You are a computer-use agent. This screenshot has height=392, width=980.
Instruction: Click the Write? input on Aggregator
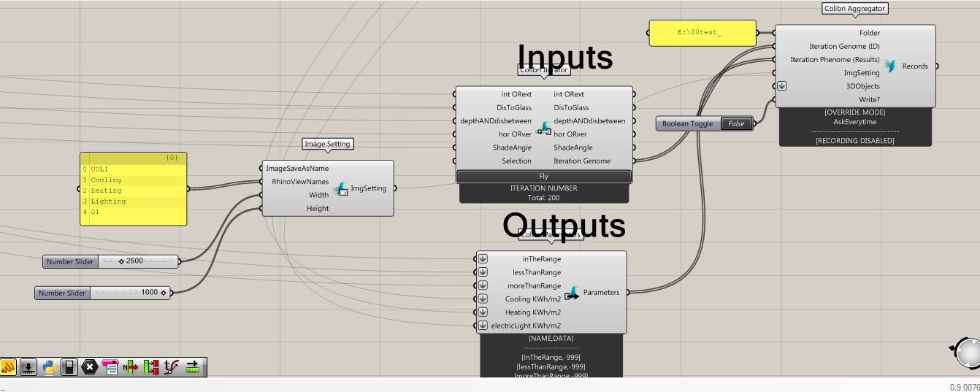coord(870,100)
